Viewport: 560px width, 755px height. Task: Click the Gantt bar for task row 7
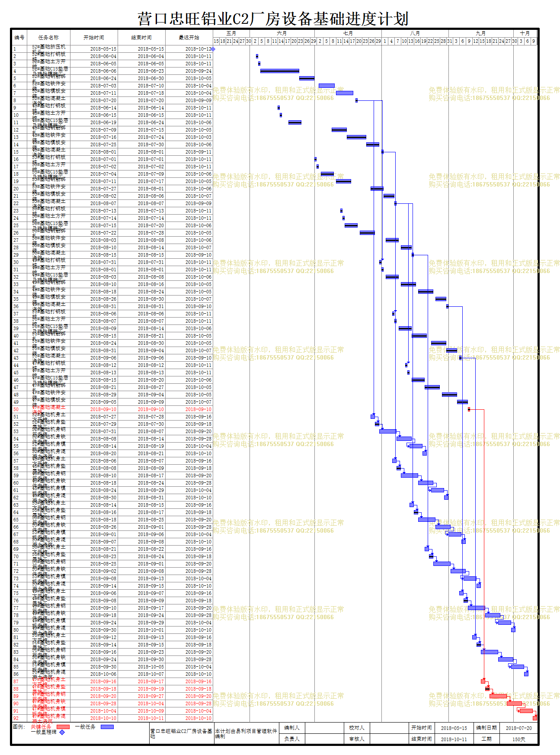pyautogui.click(x=345, y=93)
